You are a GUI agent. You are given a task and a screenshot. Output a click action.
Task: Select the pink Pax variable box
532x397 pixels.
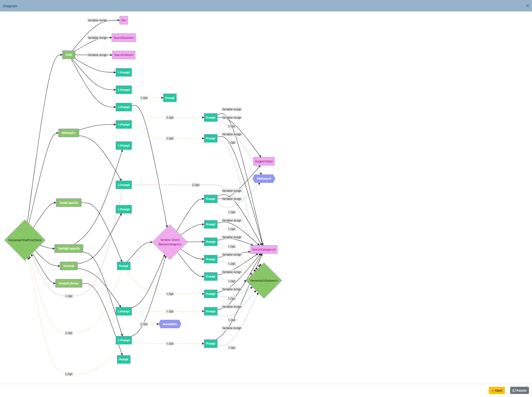[124, 20]
